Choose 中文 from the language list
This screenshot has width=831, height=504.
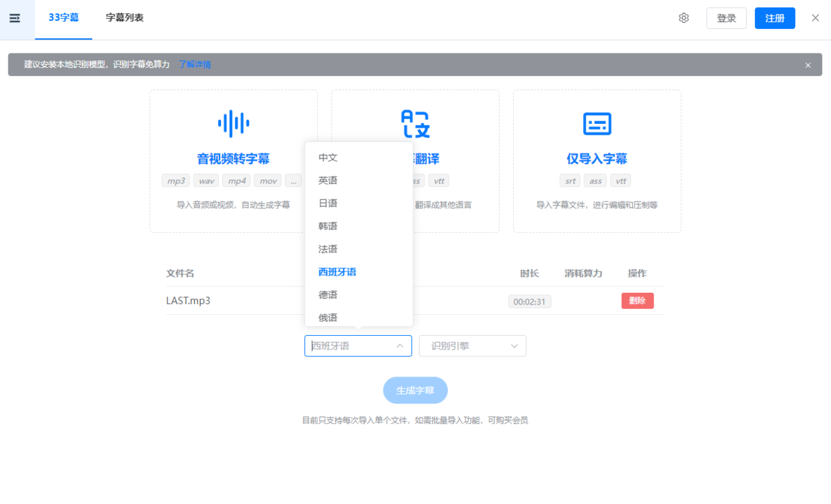point(328,158)
